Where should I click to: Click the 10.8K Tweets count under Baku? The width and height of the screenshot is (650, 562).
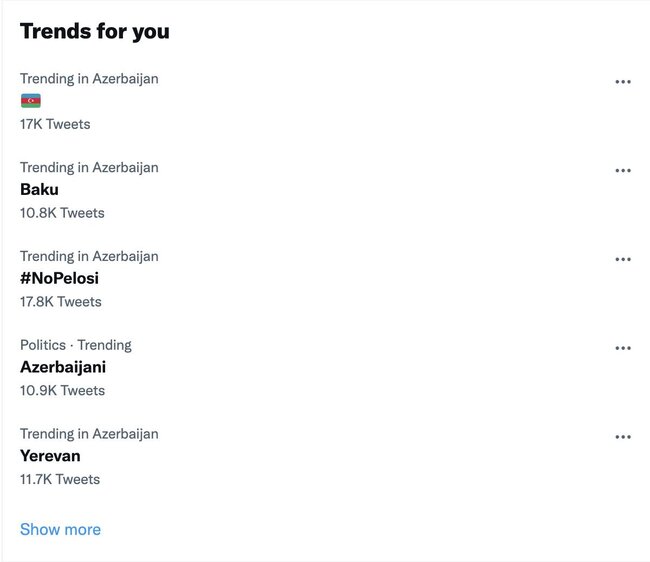tap(62, 213)
